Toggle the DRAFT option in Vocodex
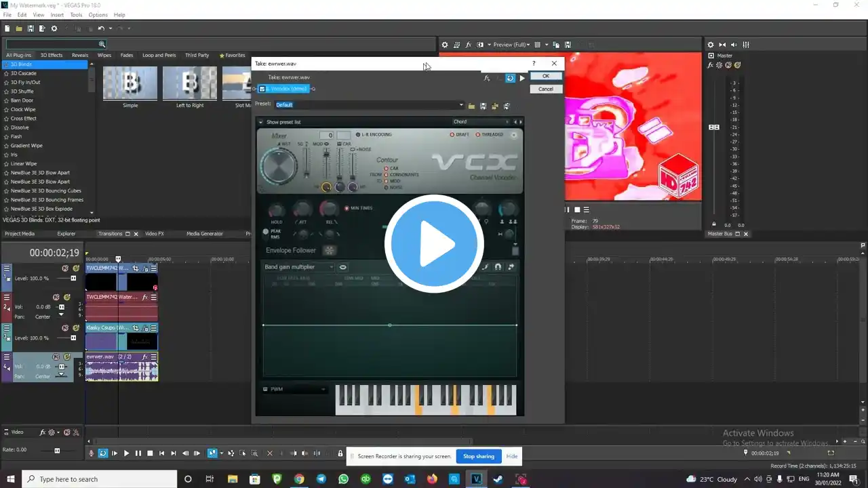 (452, 135)
